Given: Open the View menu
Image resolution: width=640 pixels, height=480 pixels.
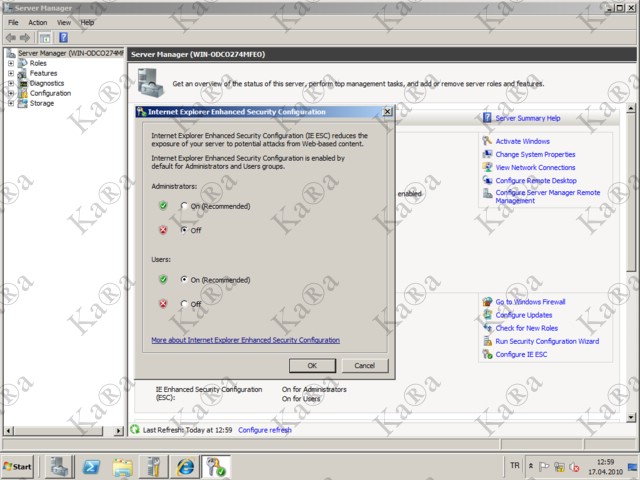Looking at the screenshot, I should pyautogui.click(x=64, y=22).
